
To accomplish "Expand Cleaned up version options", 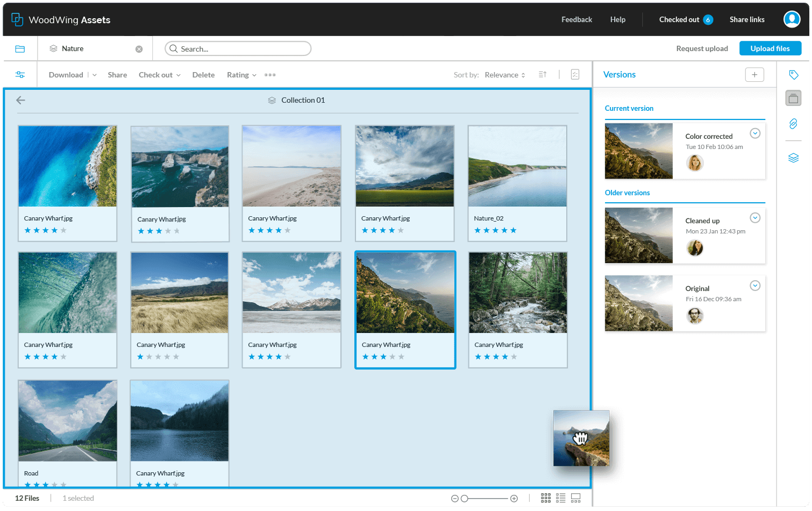I will point(755,218).
